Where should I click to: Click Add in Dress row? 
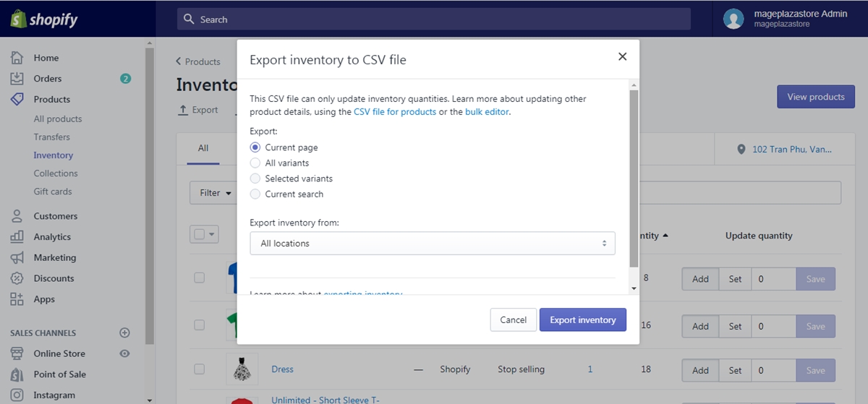pyautogui.click(x=700, y=370)
